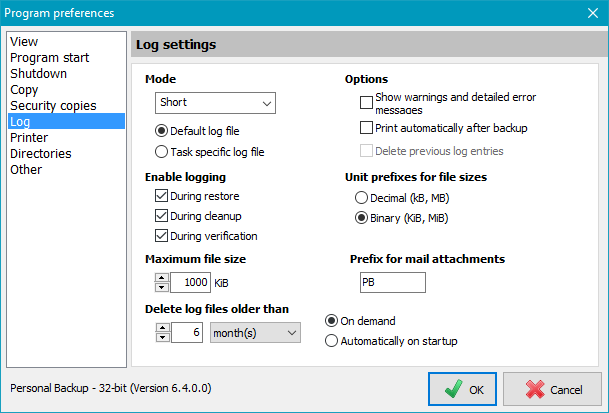
Task: Click the mail attachment prefix field PB
Action: (393, 282)
